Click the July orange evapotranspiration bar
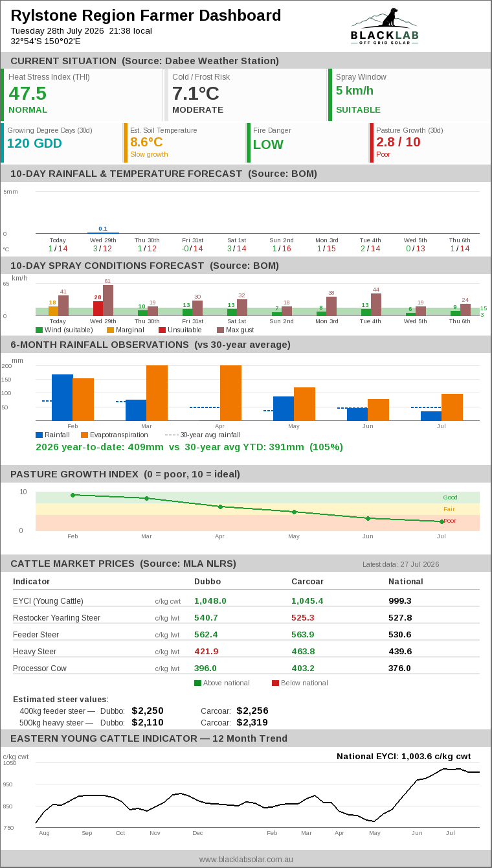Screen dimensions: 492x868 point(452,407)
